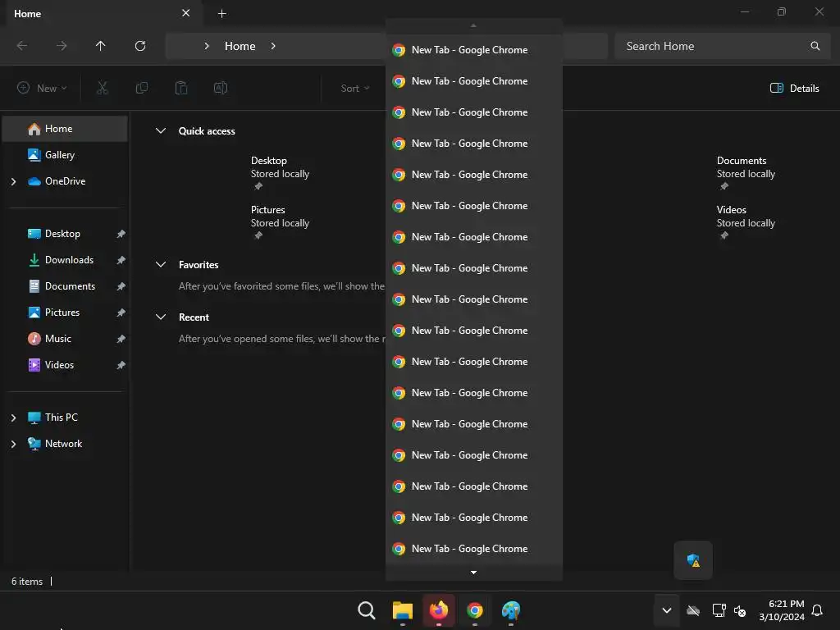
Task: Click OneDrive cloud icon in system tray
Action: click(693, 610)
